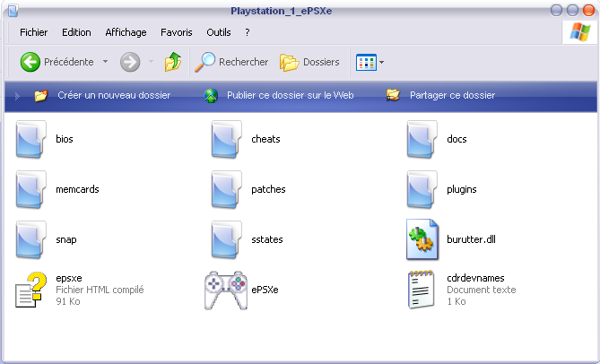Screen dimensions: 600x364
Task: Click the ePSXe application name
Action: (x=265, y=290)
